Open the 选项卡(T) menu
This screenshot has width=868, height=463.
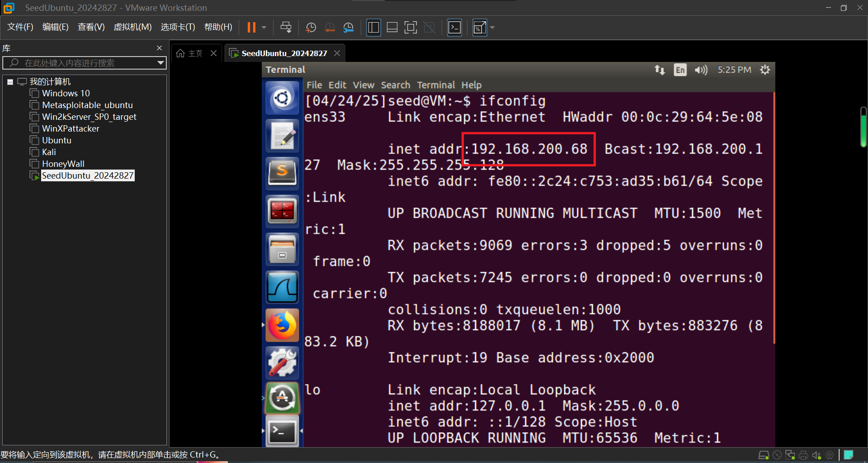pos(178,27)
